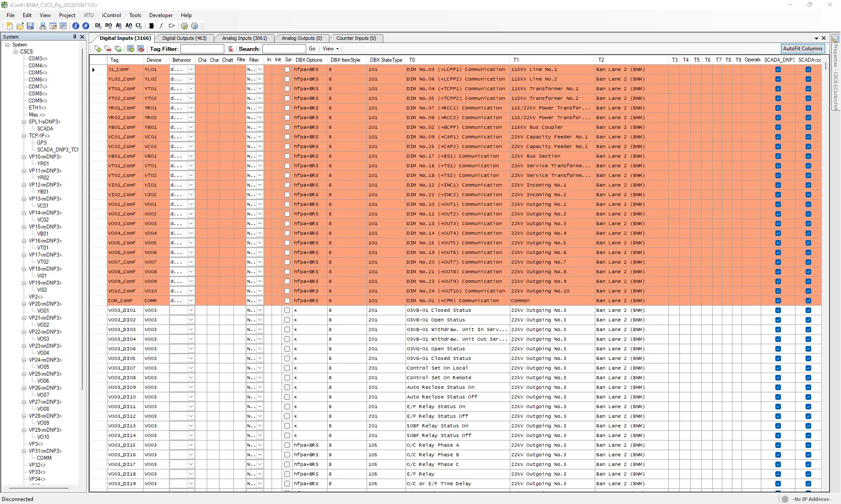Open the View dropdown menu

(331, 49)
